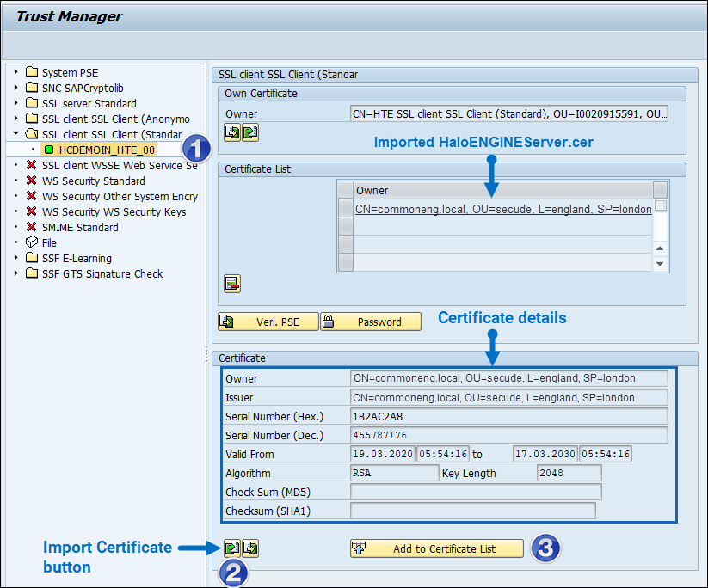This screenshot has height=588, width=708.
Task: Click Serial Number (Dec.) field 455787176
Action: coord(509,436)
